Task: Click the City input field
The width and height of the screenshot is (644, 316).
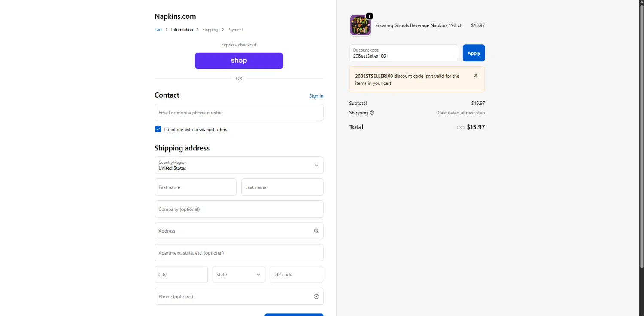Action: (181, 274)
